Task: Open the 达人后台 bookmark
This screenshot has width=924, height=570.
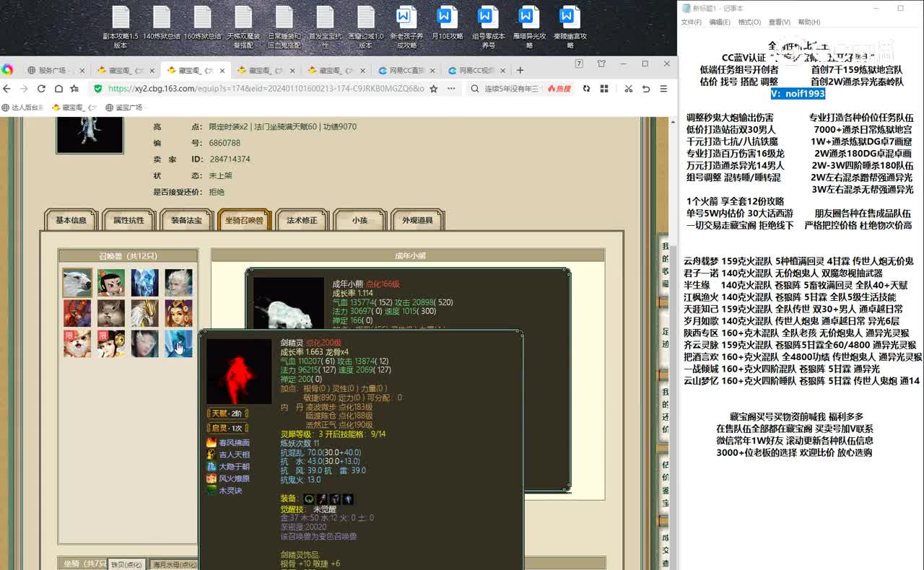Action: click(22, 108)
